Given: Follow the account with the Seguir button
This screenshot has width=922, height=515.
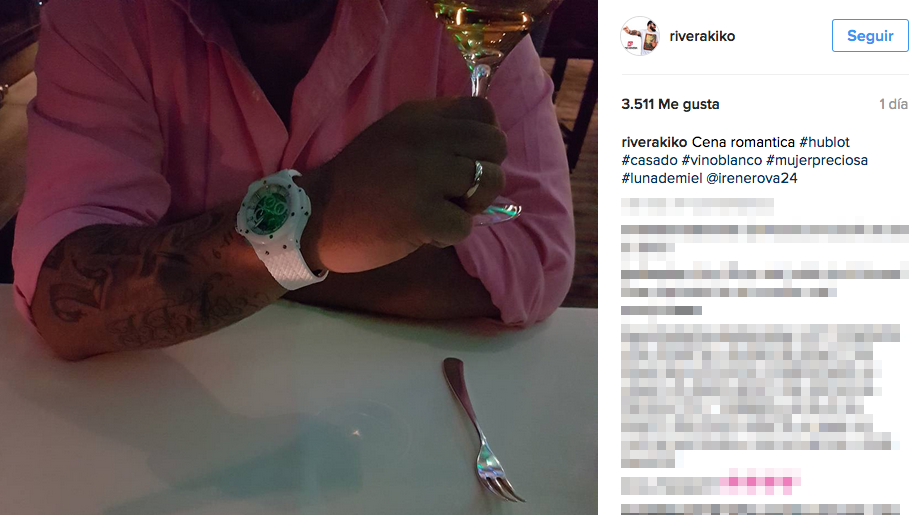Looking at the screenshot, I should click(x=870, y=36).
